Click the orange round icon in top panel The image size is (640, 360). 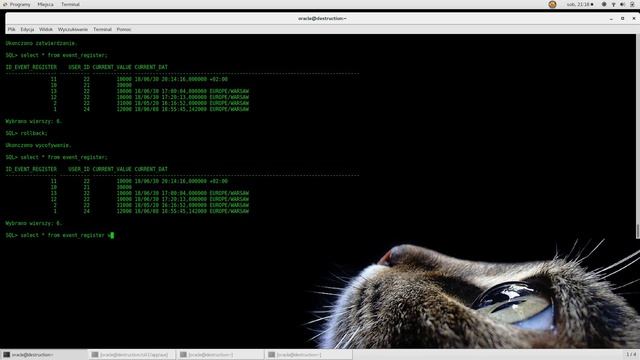coord(552,4)
